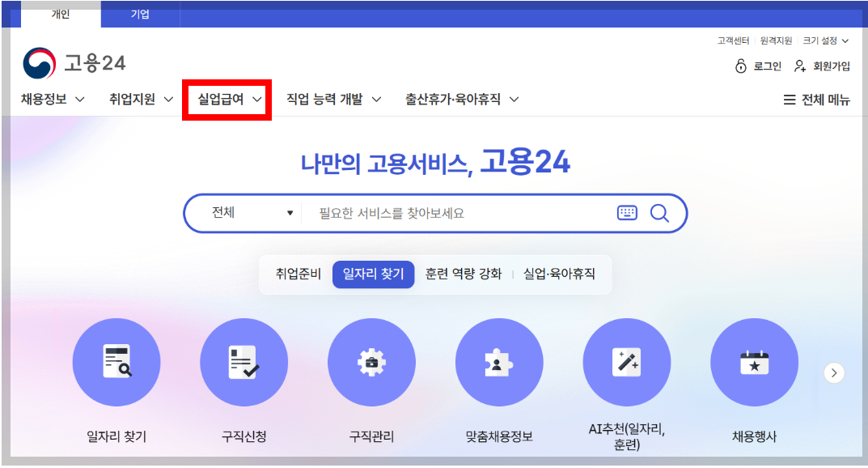Open the 채용행사 calendar icon
The width and height of the screenshot is (868, 468).
754,362
